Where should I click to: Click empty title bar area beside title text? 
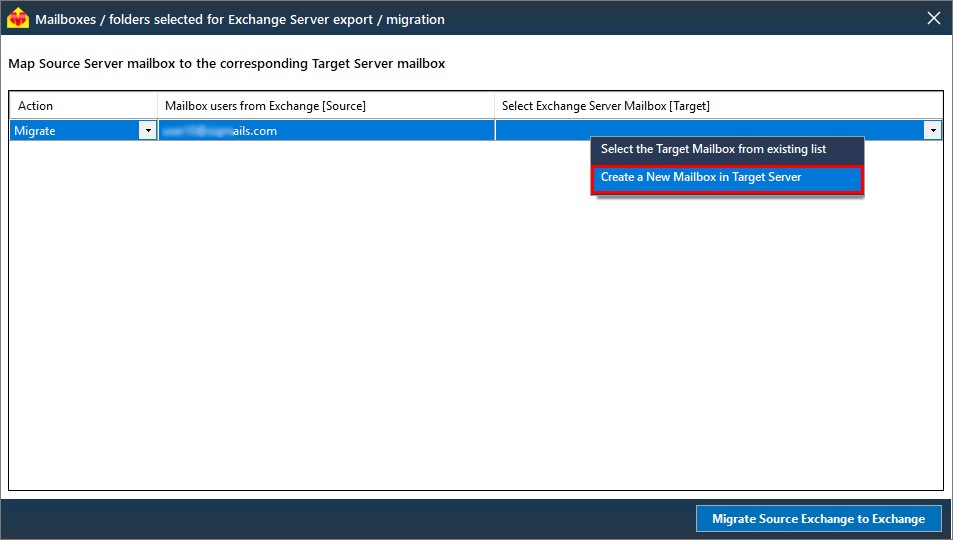tap(681, 18)
